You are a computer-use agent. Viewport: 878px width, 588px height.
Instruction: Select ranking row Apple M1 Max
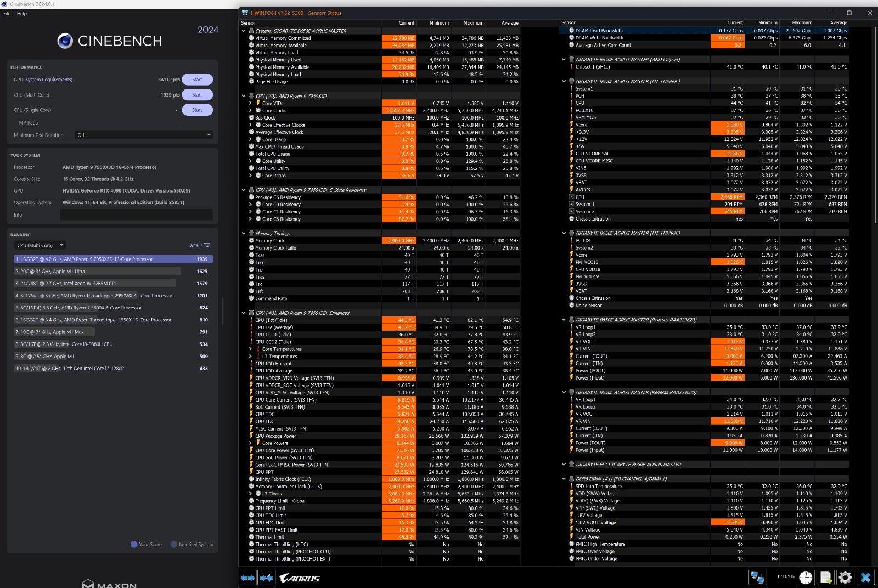pyautogui.click(x=113, y=332)
